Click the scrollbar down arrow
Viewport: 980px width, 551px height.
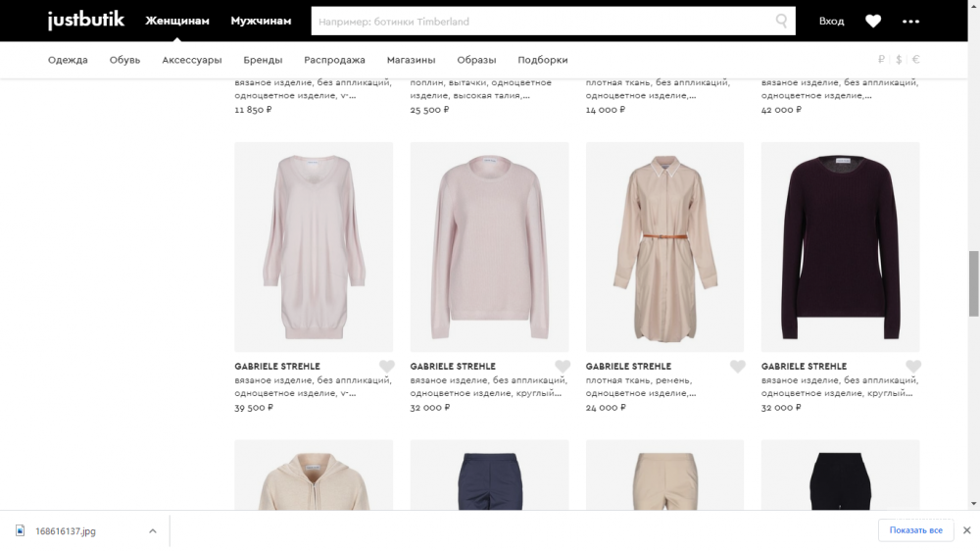[x=973, y=504]
